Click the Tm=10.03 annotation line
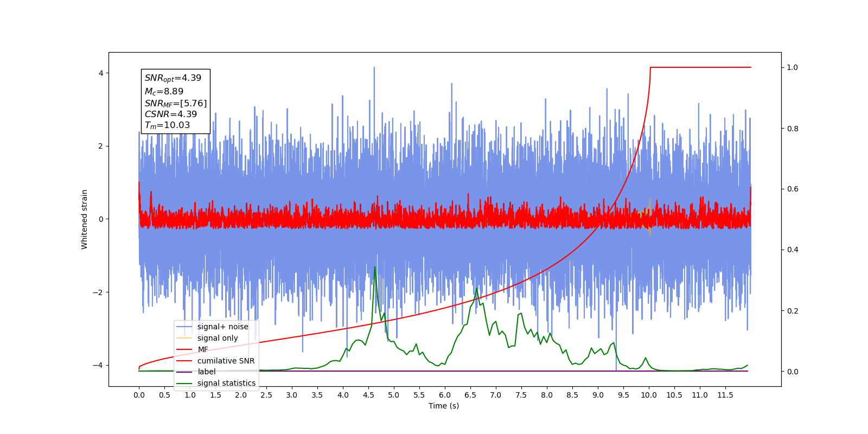The image size is (868, 434). pos(167,125)
